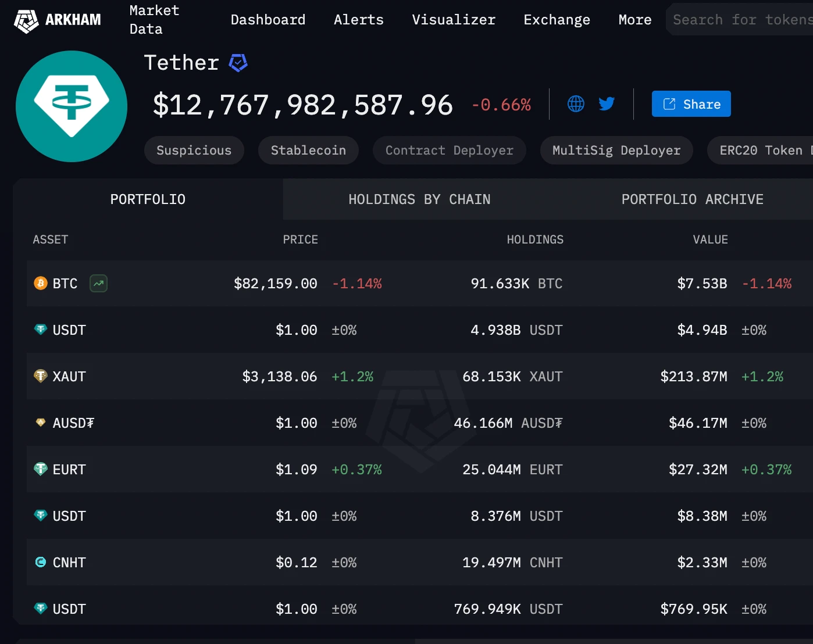Click the Contract Deployer tag
The width and height of the screenshot is (813, 644).
[x=450, y=151]
